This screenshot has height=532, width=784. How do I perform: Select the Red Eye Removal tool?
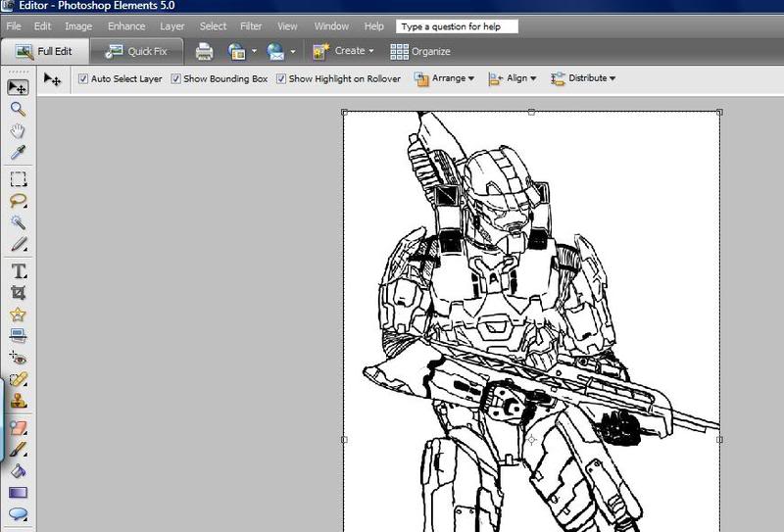(x=18, y=358)
